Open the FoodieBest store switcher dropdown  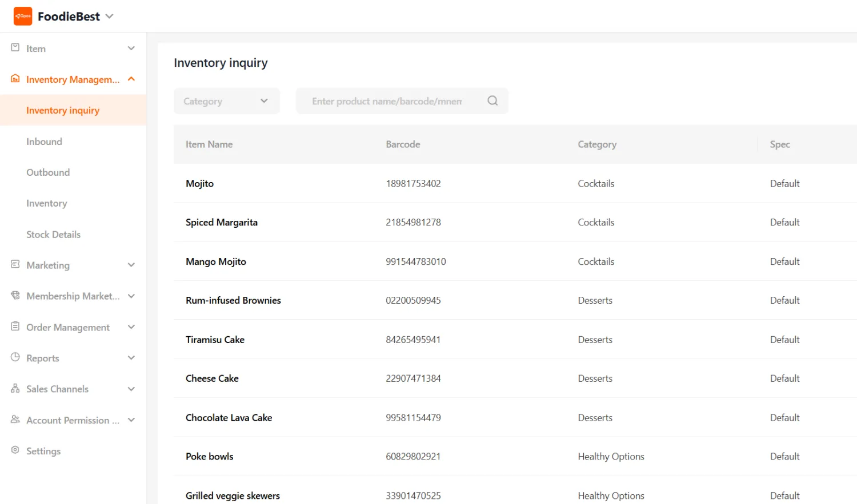pos(110,17)
